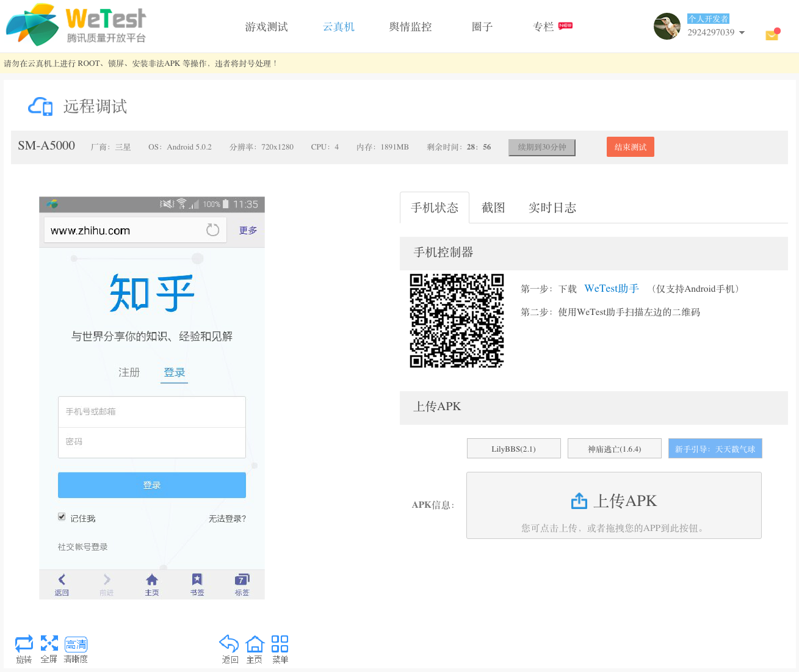Click the NEW badge beside 专栏

[565, 26]
